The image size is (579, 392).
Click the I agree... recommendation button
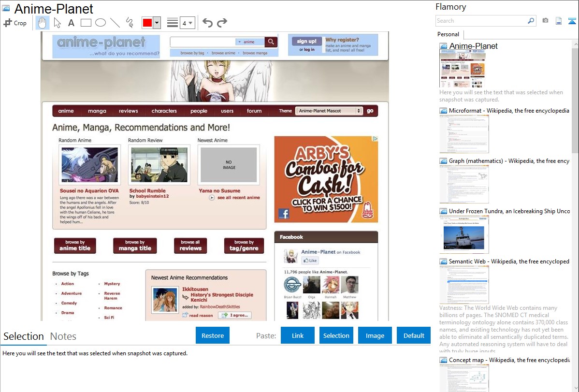point(235,315)
